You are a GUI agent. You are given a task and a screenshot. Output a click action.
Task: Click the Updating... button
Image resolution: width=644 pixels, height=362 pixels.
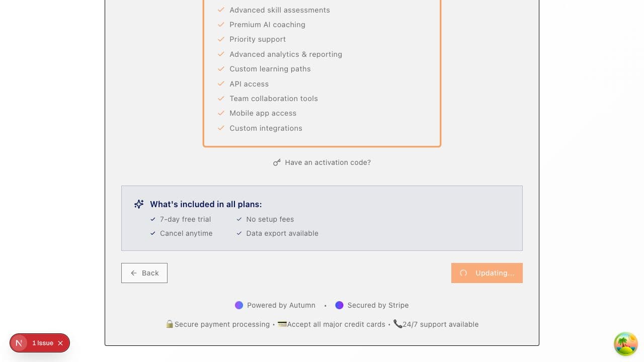click(487, 273)
